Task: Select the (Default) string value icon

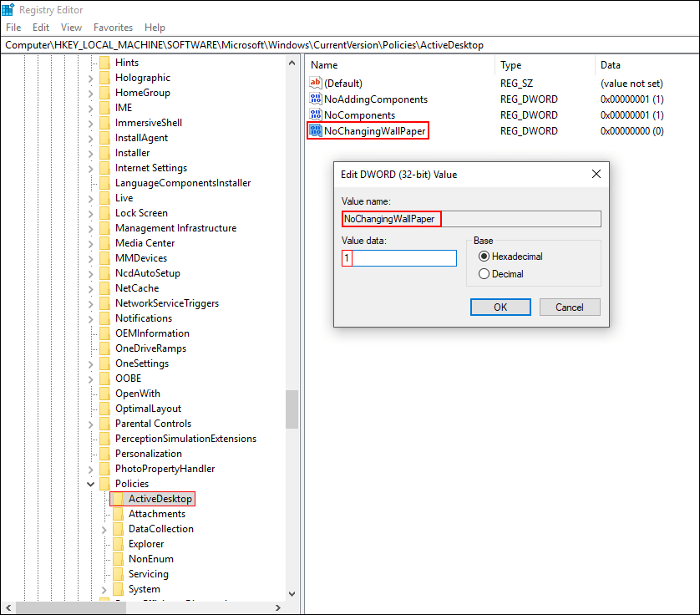Action: click(x=316, y=83)
